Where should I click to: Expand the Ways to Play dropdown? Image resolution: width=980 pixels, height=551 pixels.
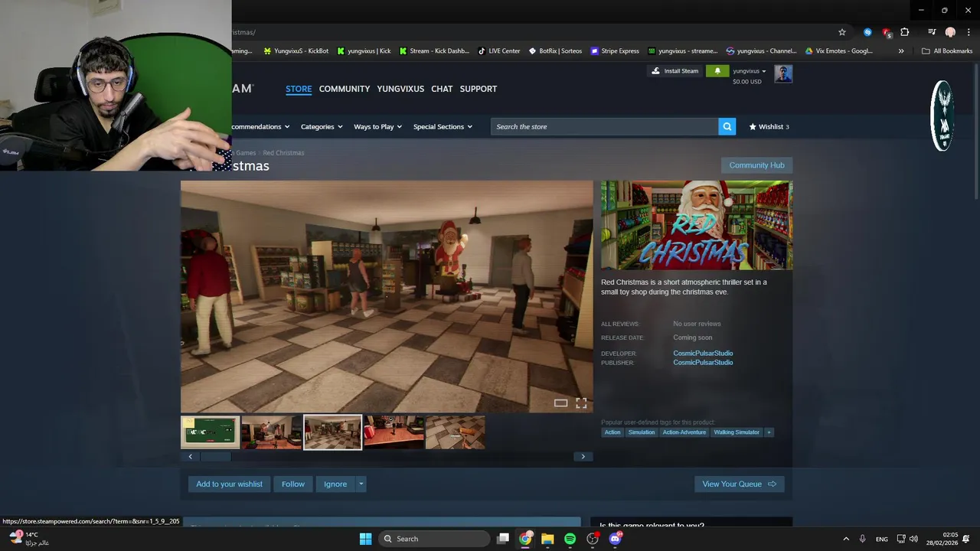(377, 127)
